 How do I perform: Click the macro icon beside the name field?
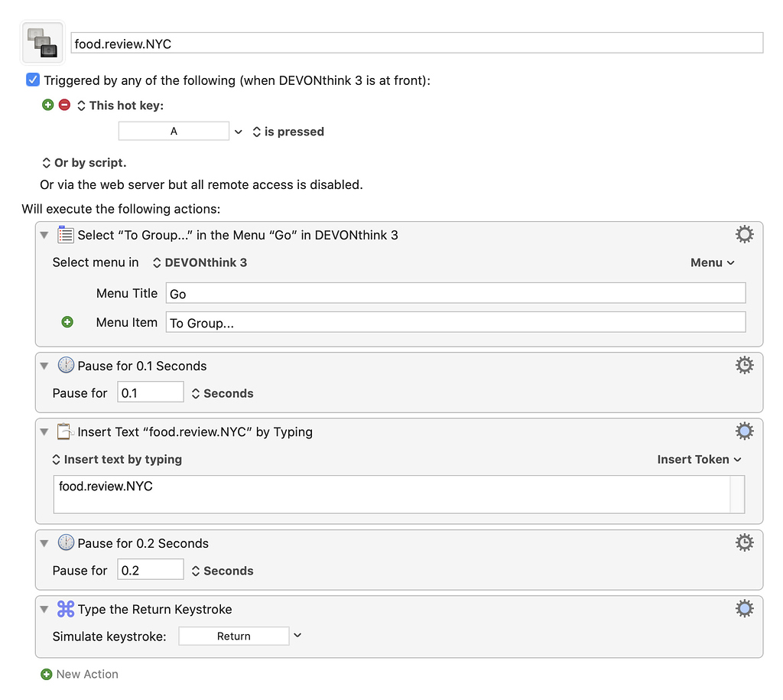click(42, 42)
